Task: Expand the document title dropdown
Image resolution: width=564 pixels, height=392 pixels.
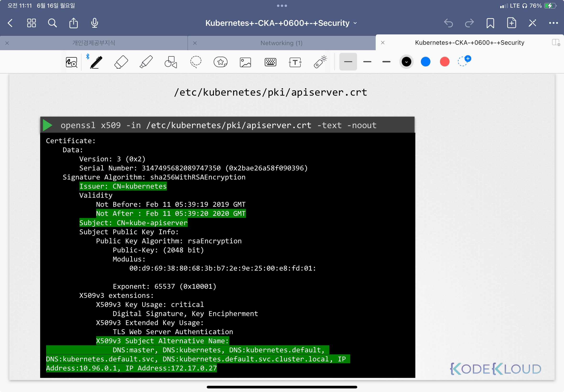Action: [x=355, y=23]
